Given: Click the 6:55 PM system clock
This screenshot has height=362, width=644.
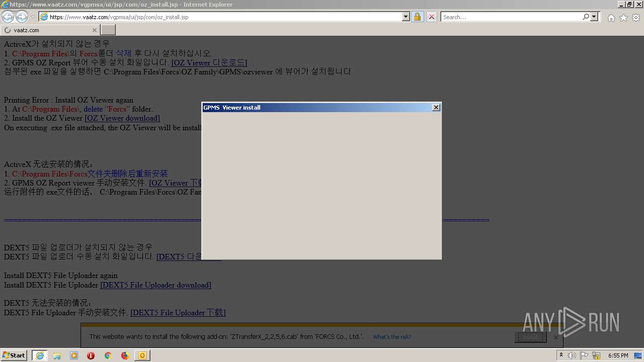Looking at the screenshot, I should pos(618,355).
